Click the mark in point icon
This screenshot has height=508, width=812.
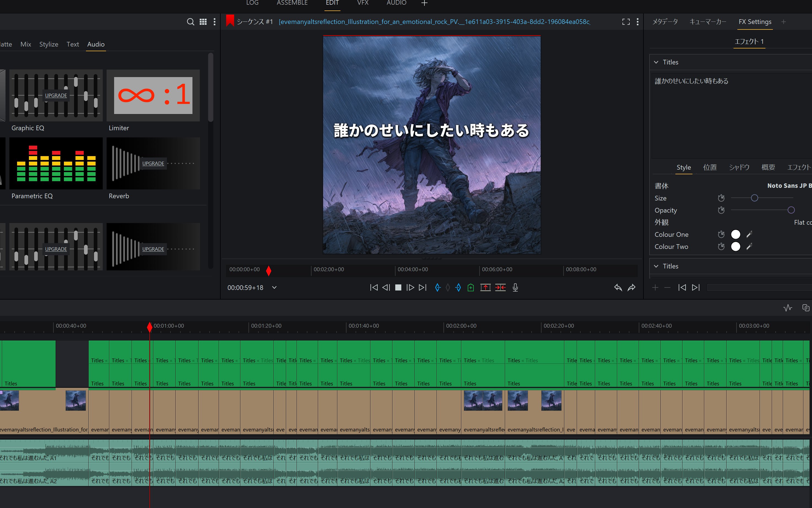tap(437, 288)
